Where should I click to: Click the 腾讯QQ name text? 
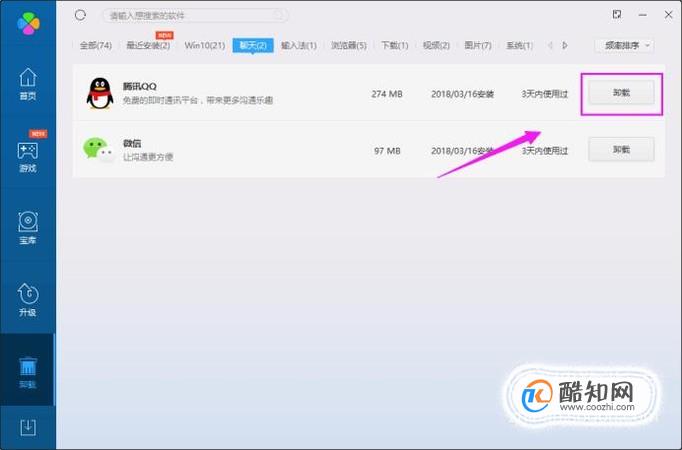click(x=139, y=87)
